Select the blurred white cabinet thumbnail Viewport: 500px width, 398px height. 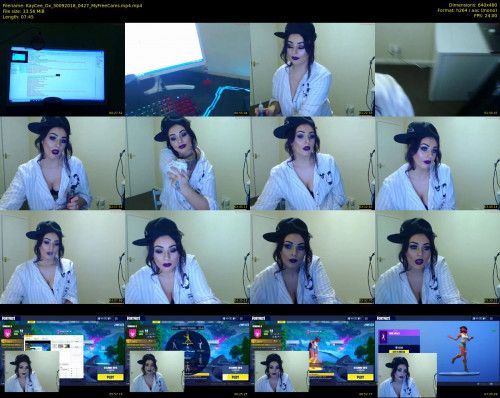437,69
